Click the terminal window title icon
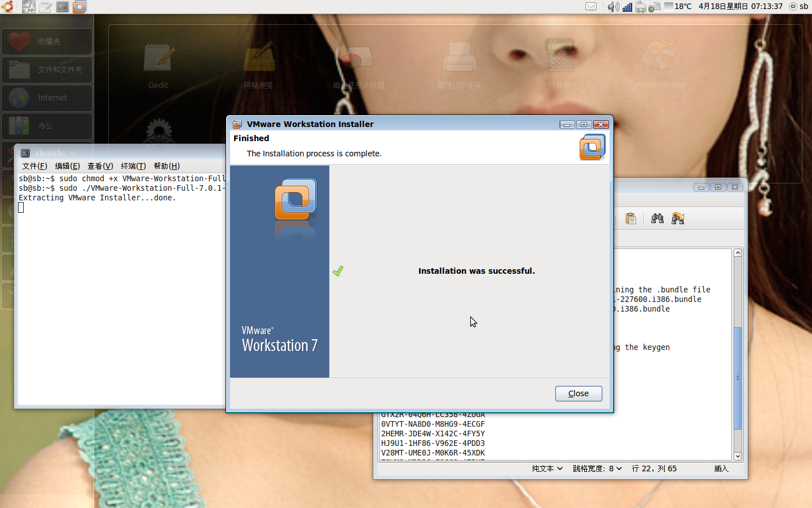 [25, 153]
